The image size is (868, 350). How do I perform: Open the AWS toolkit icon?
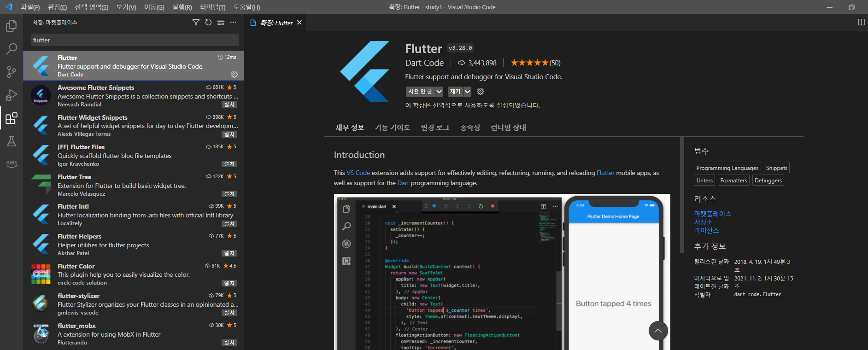pos(12,163)
